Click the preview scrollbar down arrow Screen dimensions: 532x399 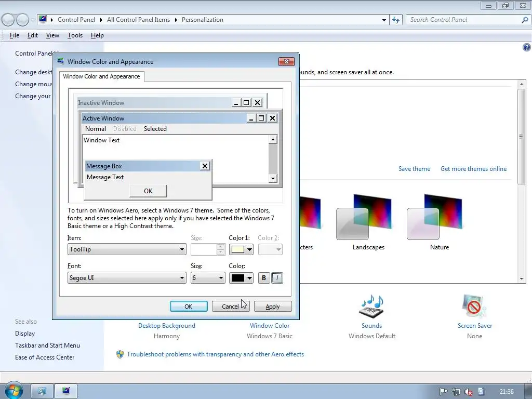273,179
